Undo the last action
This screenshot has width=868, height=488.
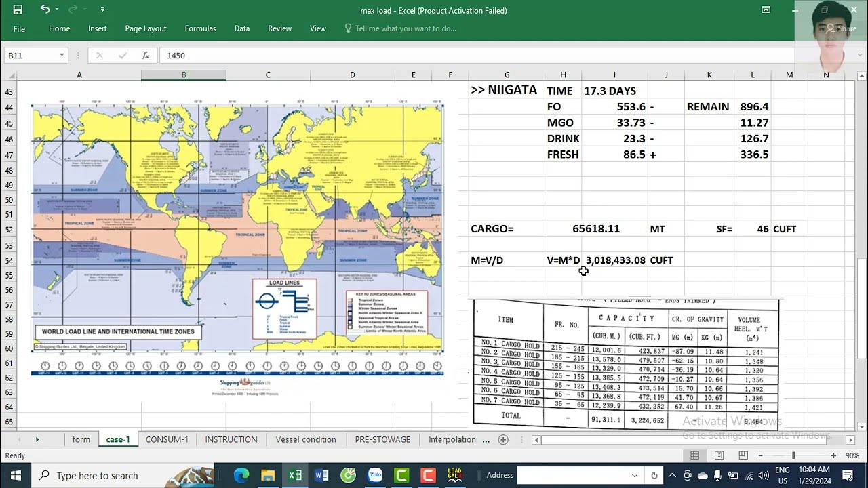(45, 9)
